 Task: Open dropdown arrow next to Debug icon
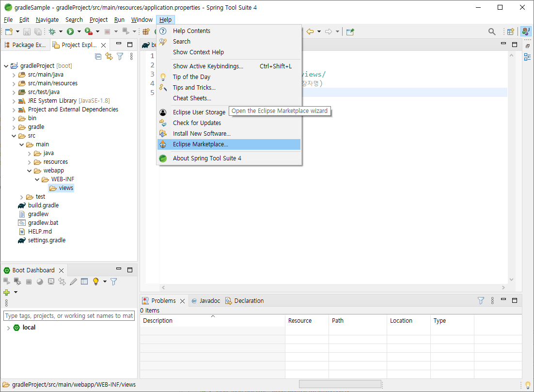coord(61,31)
